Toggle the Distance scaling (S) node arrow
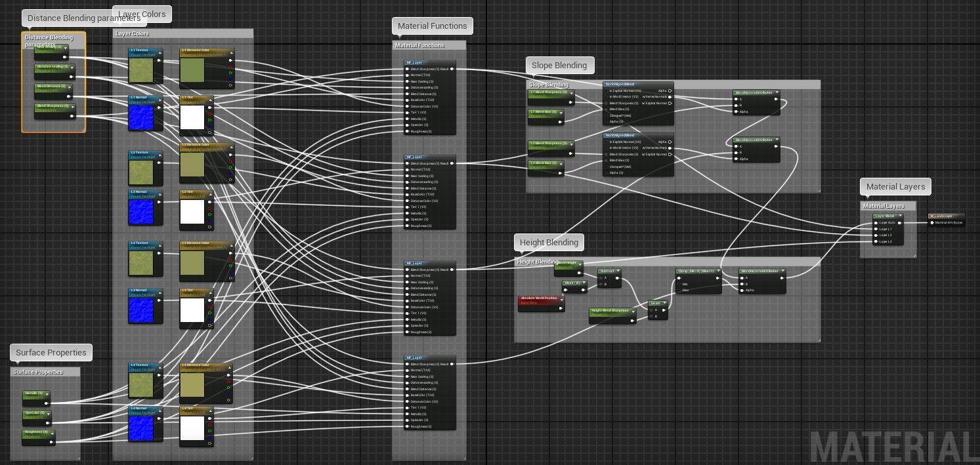The width and height of the screenshot is (980, 465). [72, 67]
